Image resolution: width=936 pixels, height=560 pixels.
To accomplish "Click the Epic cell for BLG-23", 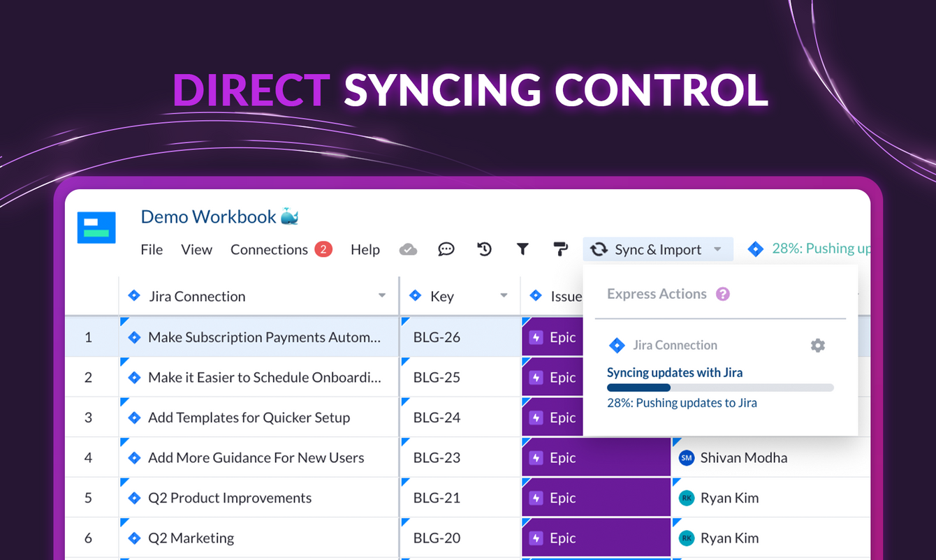I will (x=596, y=458).
